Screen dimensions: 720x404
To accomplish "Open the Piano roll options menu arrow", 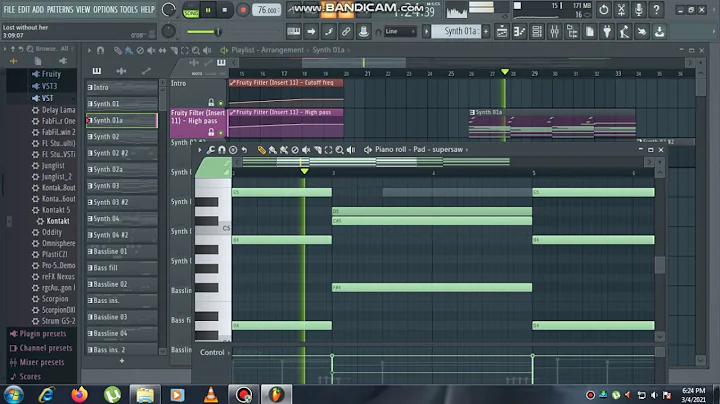I will click(199, 150).
